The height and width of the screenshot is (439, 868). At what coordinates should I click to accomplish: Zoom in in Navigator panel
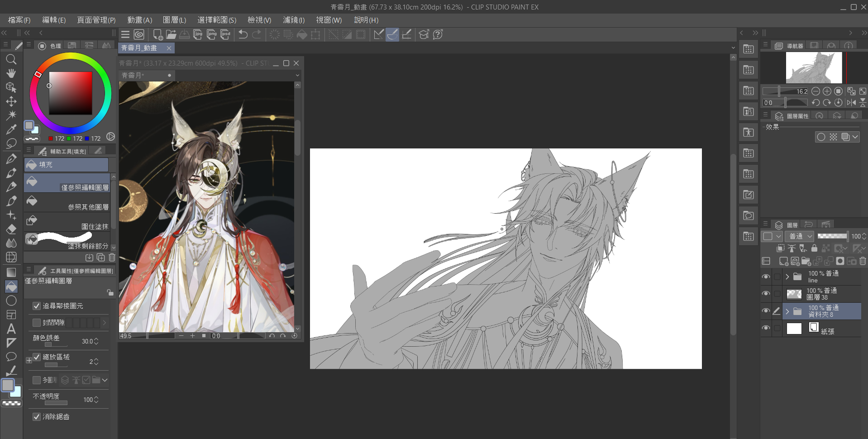827,91
